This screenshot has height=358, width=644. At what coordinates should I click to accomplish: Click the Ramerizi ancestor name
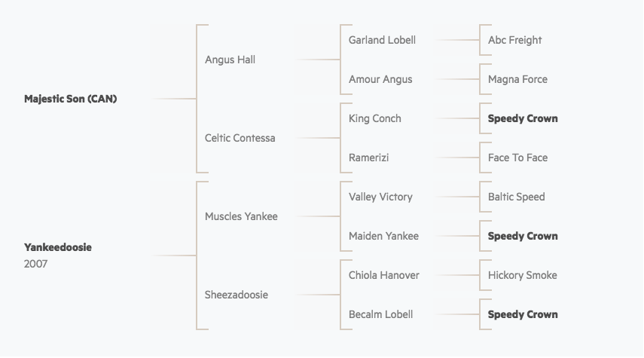click(x=368, y=158)
